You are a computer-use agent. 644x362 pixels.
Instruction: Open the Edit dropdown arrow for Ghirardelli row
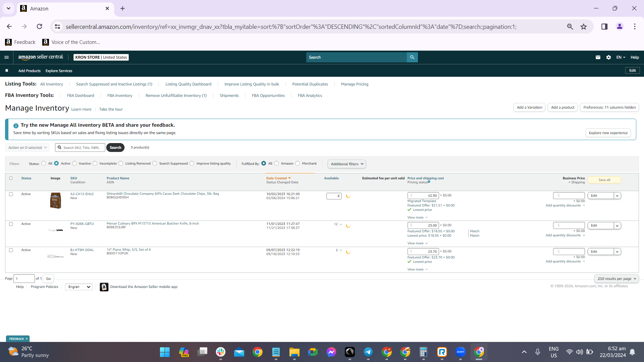617,196
